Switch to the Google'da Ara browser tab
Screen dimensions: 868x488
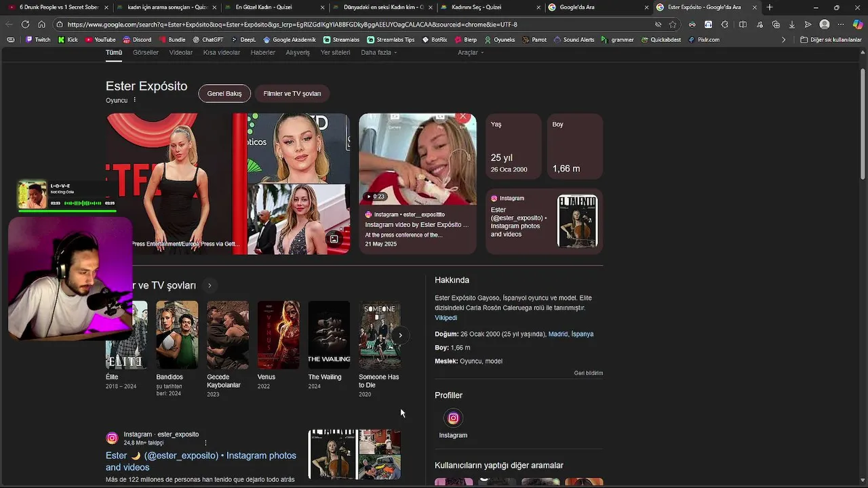click(x=599, y=7)
